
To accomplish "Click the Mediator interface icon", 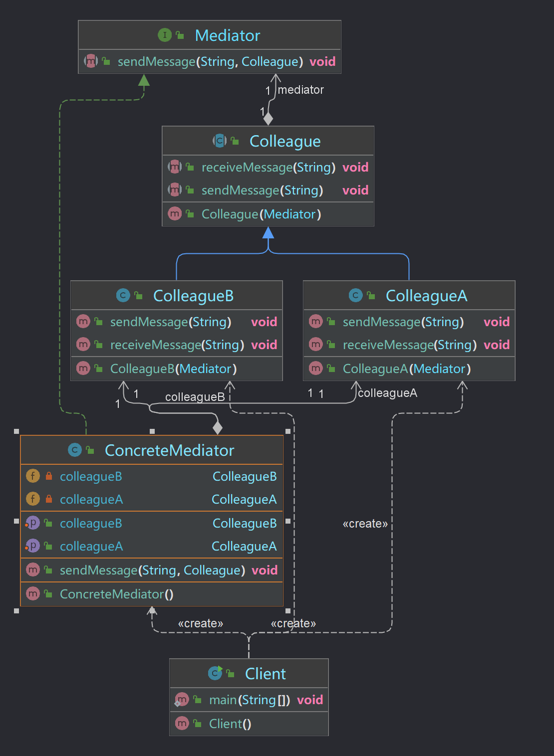I will (x=164, y=35).
